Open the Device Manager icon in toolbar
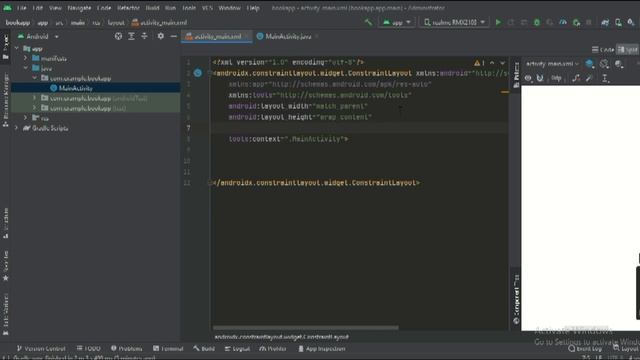The image size is (640, 360). (618, 22)
